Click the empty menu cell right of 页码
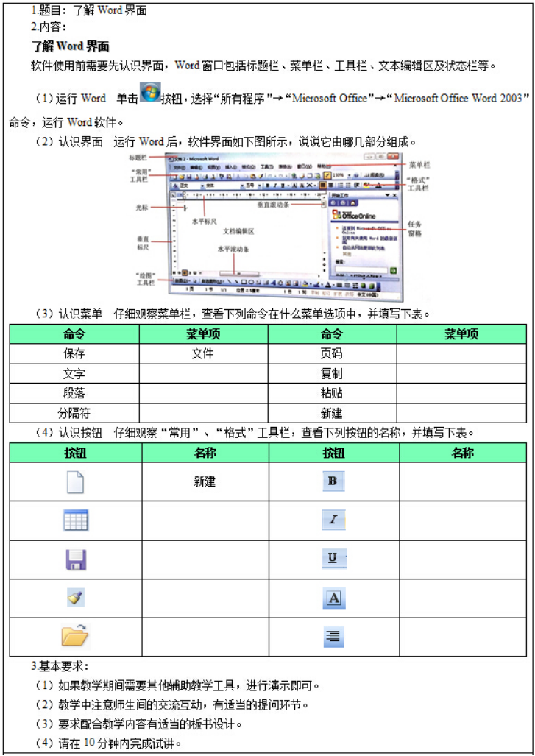535x756 pixels. click(461, 353)
